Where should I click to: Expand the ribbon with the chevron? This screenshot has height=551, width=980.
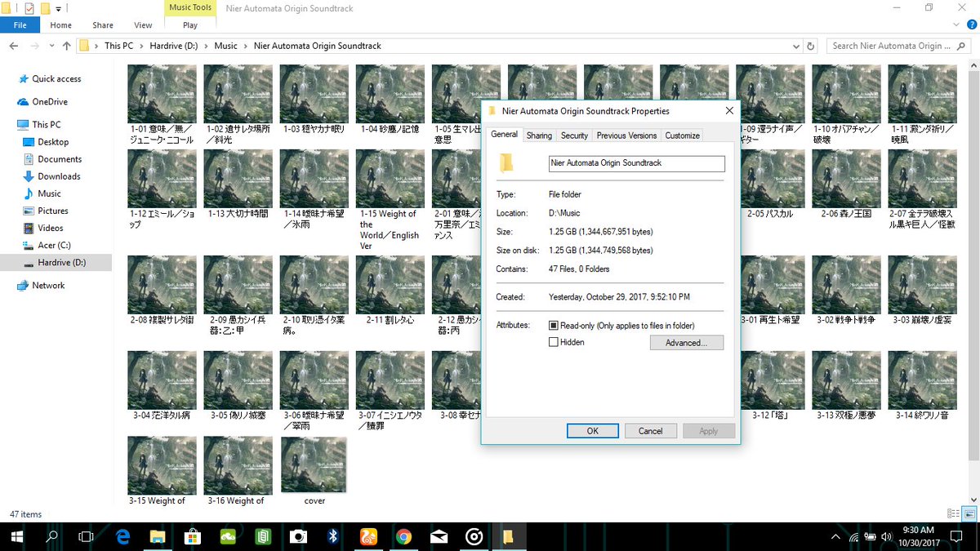click(955, 25)
